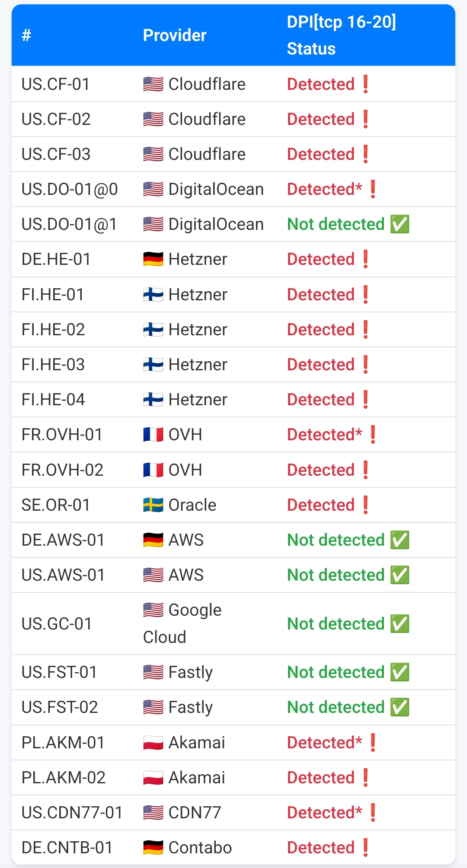Click the red exclamation mark for US.CF-02
This screenshot has width=467, height=868.
click(x=366, y=119)
